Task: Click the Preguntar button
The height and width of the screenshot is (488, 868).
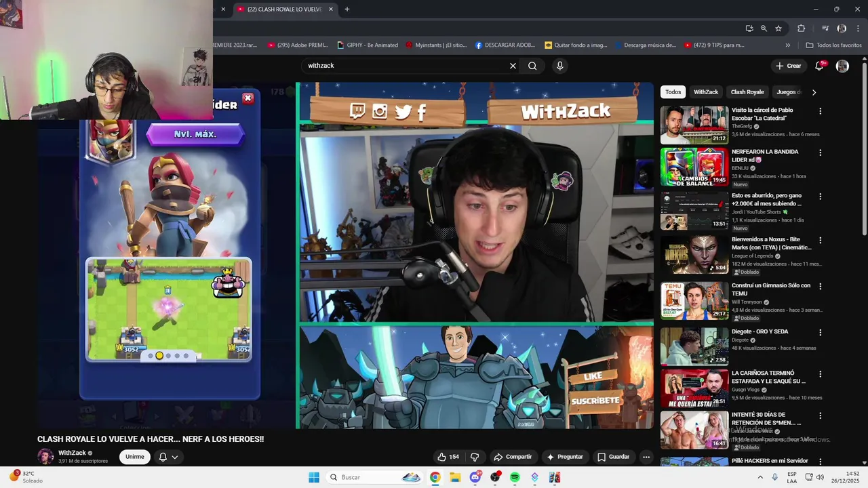Action: pos(565,457)
